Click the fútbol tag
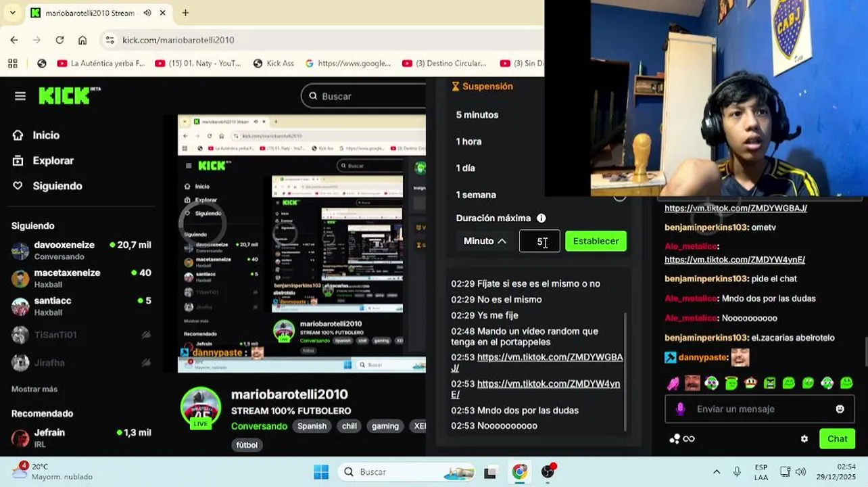 (247, 445)
